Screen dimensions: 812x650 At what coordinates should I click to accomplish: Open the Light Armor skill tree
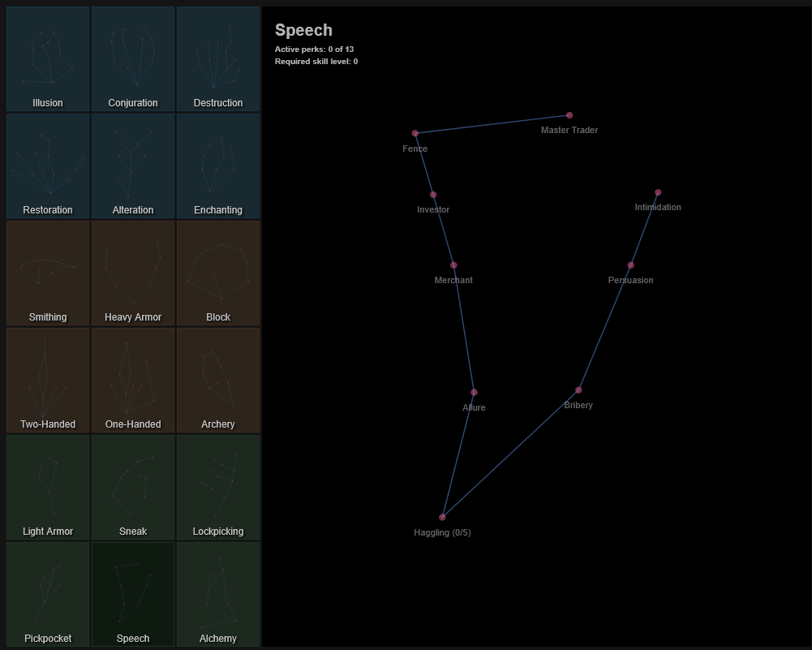[48, 488]
